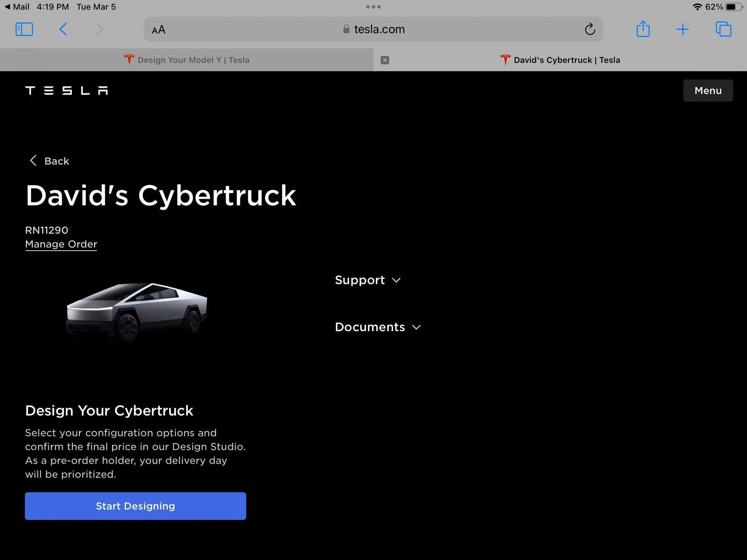The width and height of the screenshot is (747, 560).
Task: Tap the Wi-Fi status icon
Action: tap(698, 7)
